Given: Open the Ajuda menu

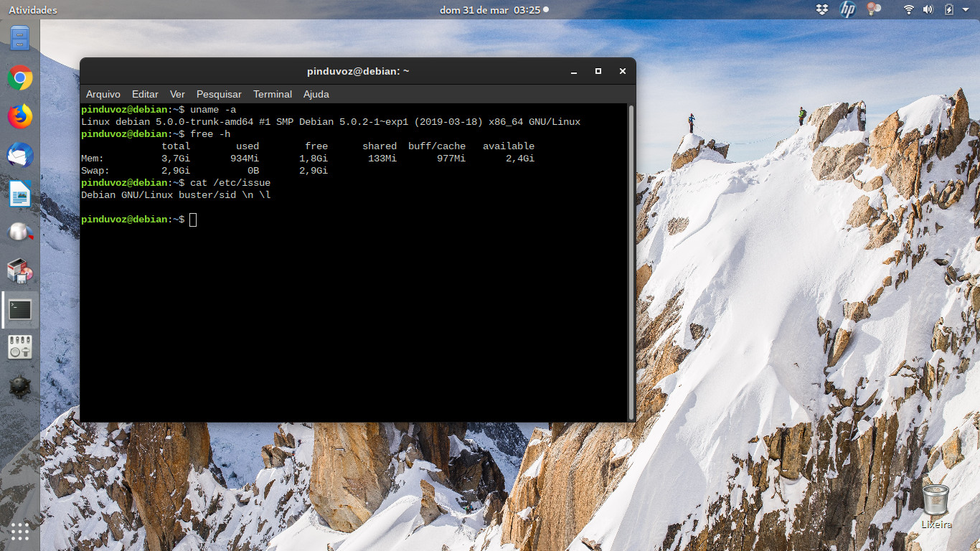Looking at the screenshot, I should (316, 94).
